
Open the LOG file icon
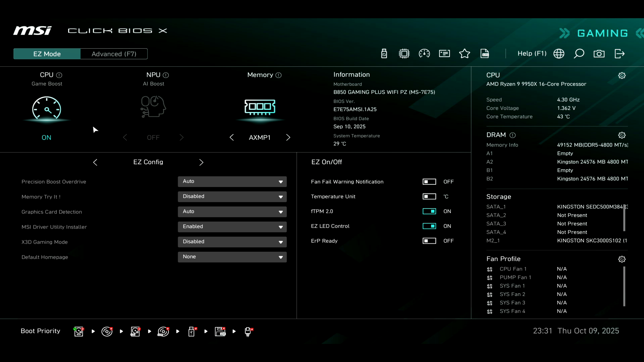[x=485, y=54]
